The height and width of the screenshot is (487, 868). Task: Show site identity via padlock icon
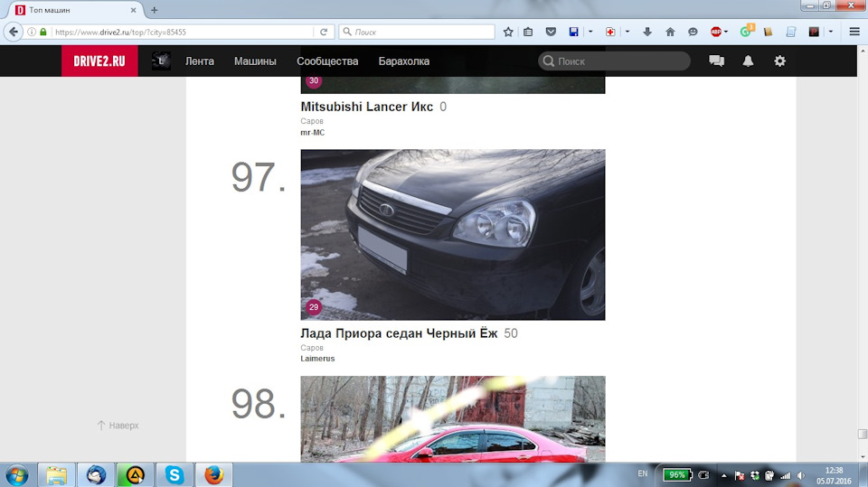point(43,33)
